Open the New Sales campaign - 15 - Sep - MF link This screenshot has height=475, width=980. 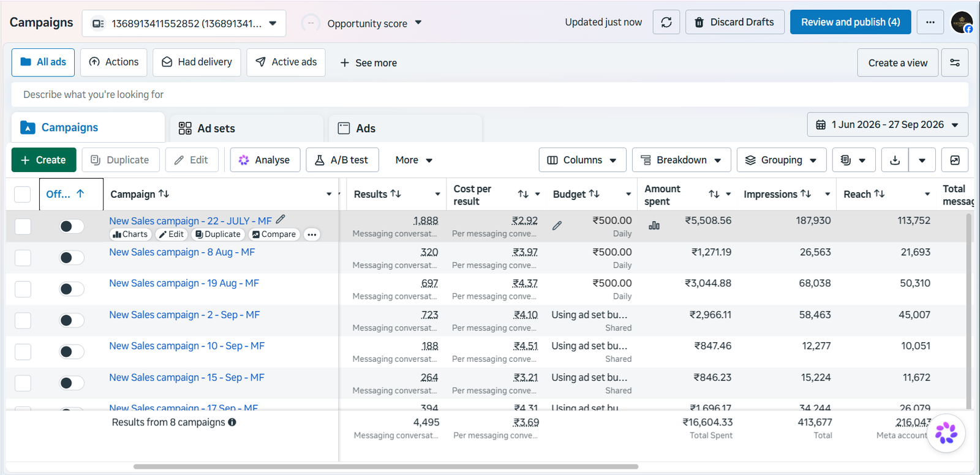187,378
